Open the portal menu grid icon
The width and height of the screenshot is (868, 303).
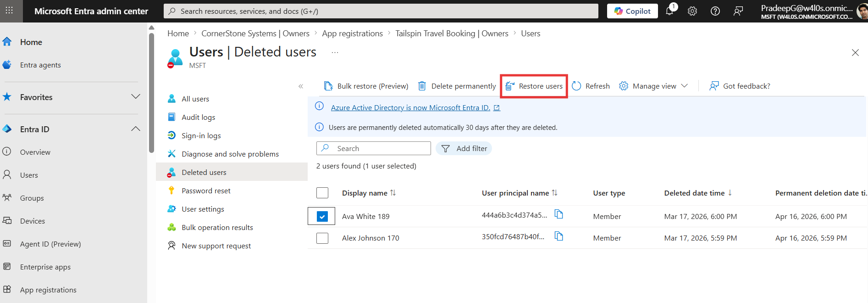click(9, 11)
